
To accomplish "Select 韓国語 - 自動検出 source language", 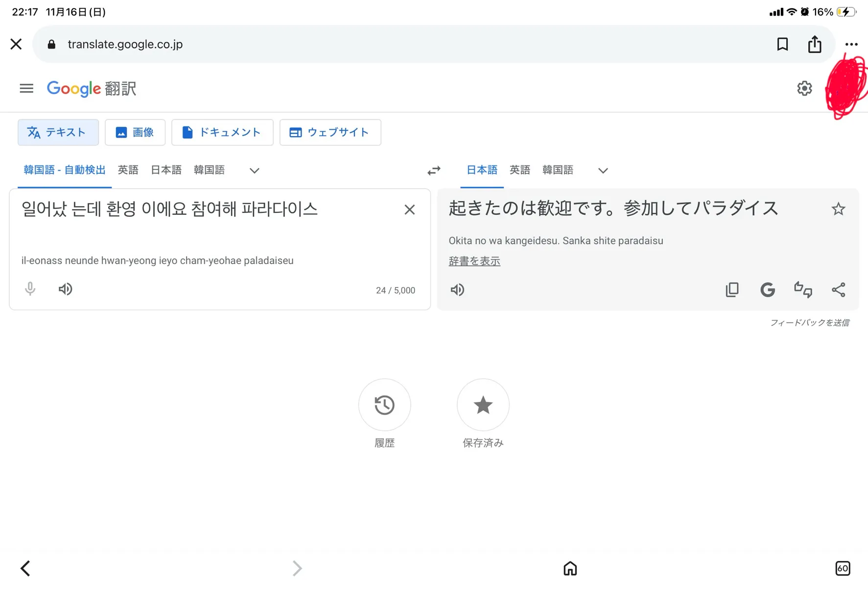I will [x=65, y=170].
